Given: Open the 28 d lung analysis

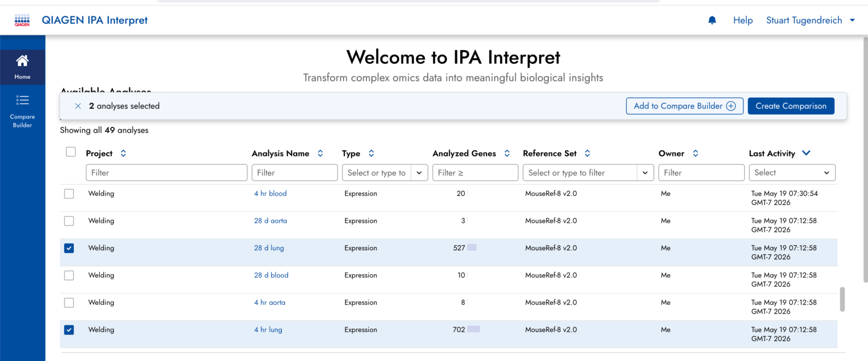Looking at the screenshot, I should coord(269,248).
